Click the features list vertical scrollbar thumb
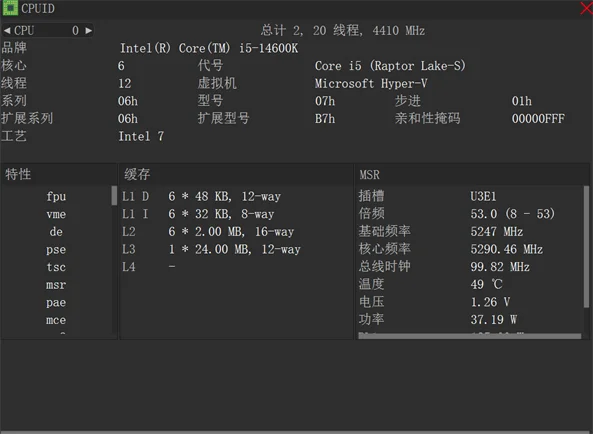Screen dimensions: 593x434 point(114,195)
